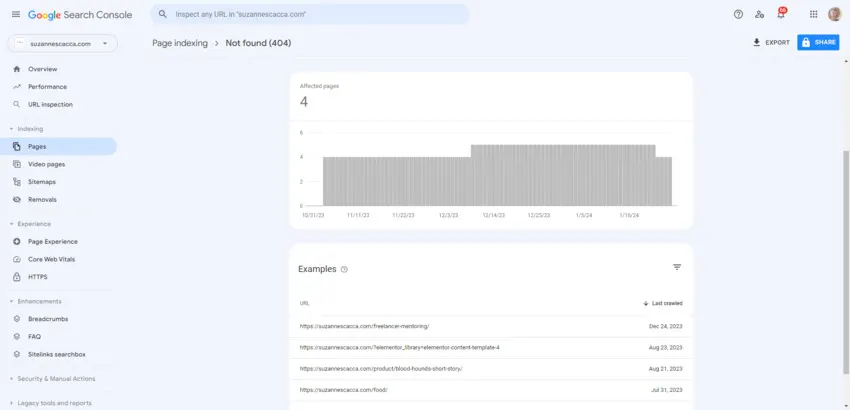Open the hamburger main menu
The image size is (850, 410).
[x=16, y=15]
